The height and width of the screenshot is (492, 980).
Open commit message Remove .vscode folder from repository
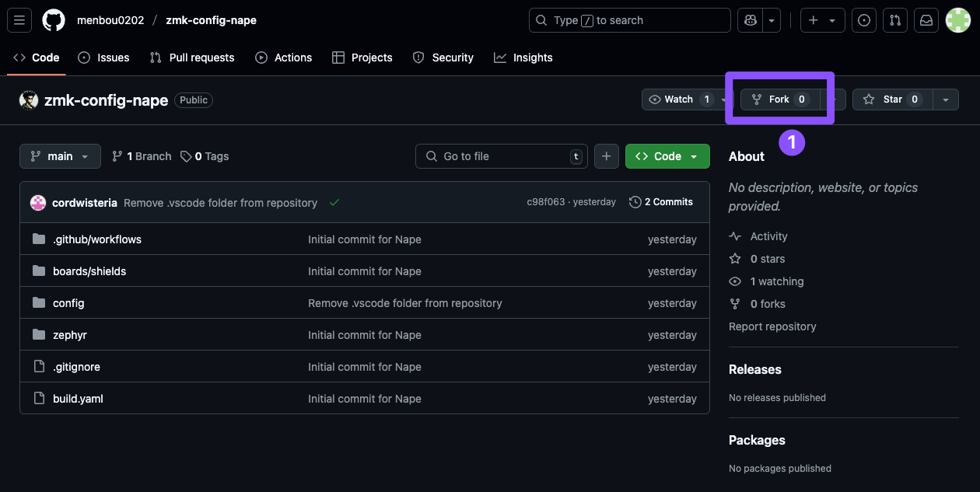click(x=221, y=203)
